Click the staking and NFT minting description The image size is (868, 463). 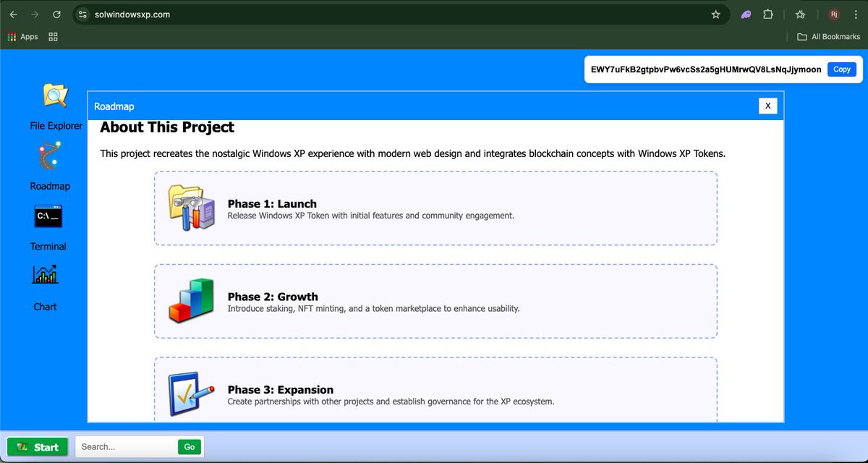[374, 308]
